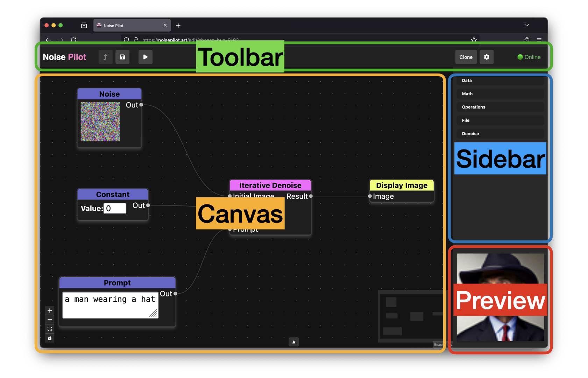Open the workflow settings gear
The width and height of the screenshot is (588, 378).
click(487, 57)
